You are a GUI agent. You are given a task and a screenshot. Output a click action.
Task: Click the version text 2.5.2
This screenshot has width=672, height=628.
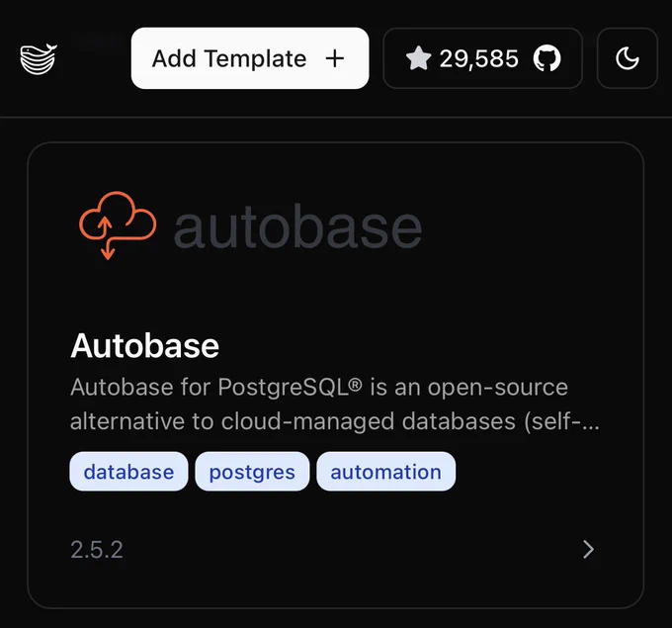pyautogui.click(x=97, y=550)
